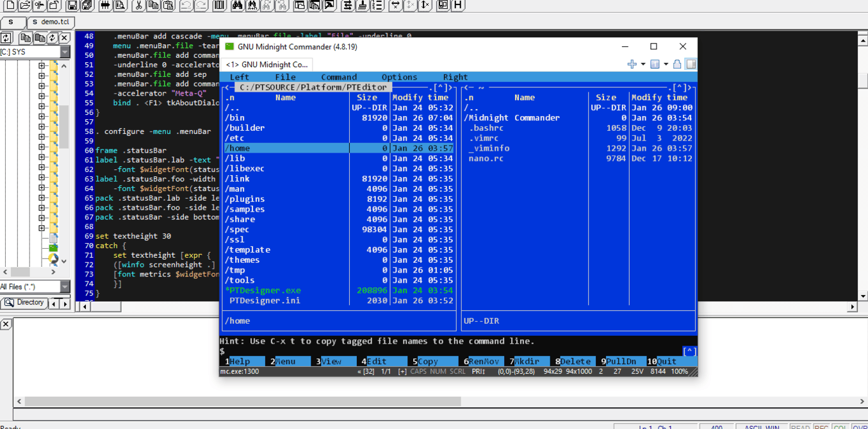Image resolution: width=868 pixels, height=429 pixels.
Task: Toggle the CAPS indicator in console status bar
Action: (418, 371)
